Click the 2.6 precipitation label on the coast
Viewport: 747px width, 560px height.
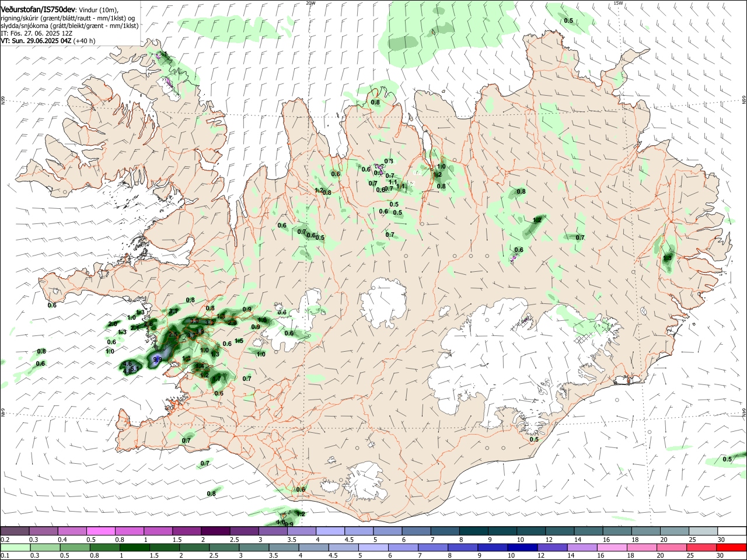[148, 324]
